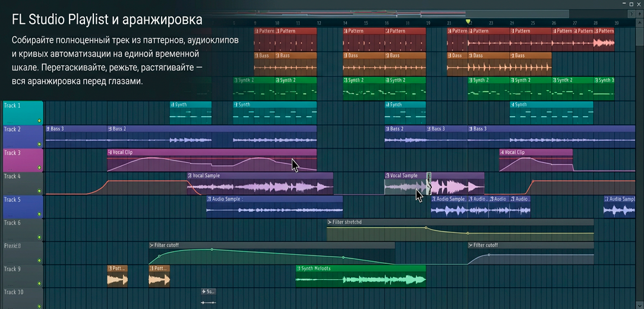Screen dimensions: 644x309
Task: Mute Track 4 with its green dot
Action: (x=39, y=191)
